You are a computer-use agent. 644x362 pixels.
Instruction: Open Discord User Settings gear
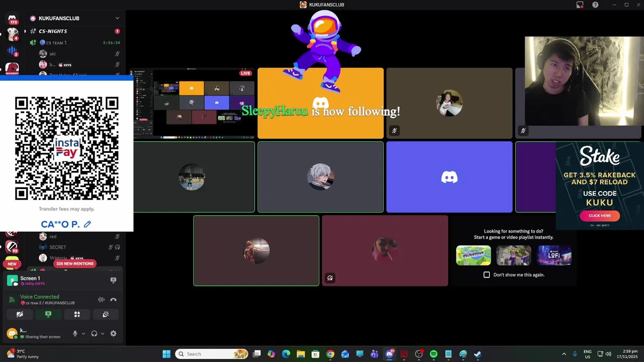point(113,333)
